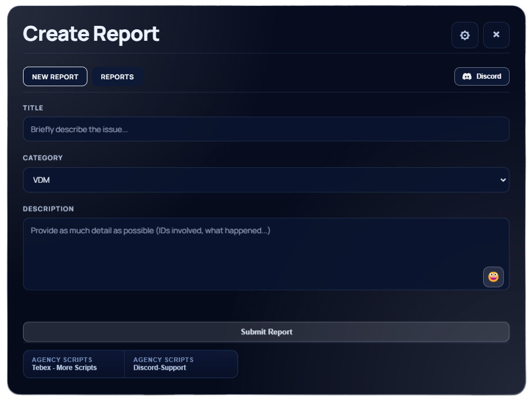Screen dimensions: 532x409
Task: Click the TITLE field label
Action: (33, 108)
